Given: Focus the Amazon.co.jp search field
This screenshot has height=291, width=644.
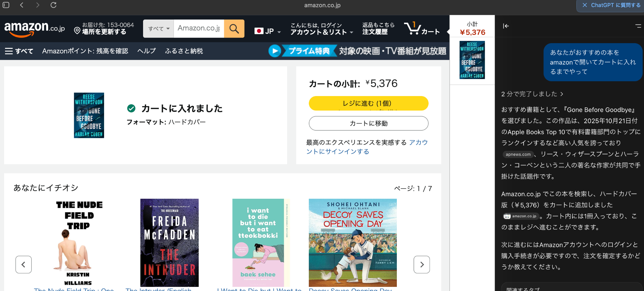Looking at the screenshot, I should tap(199, 29).
